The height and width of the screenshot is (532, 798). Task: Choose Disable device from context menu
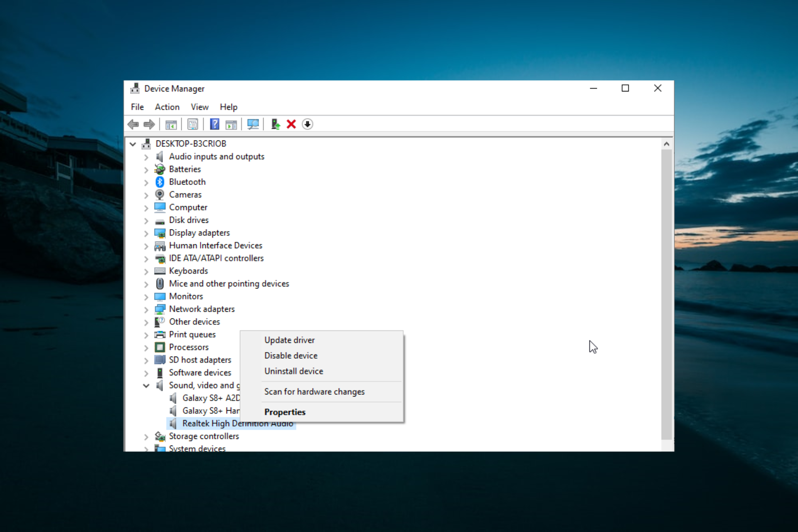321,355
